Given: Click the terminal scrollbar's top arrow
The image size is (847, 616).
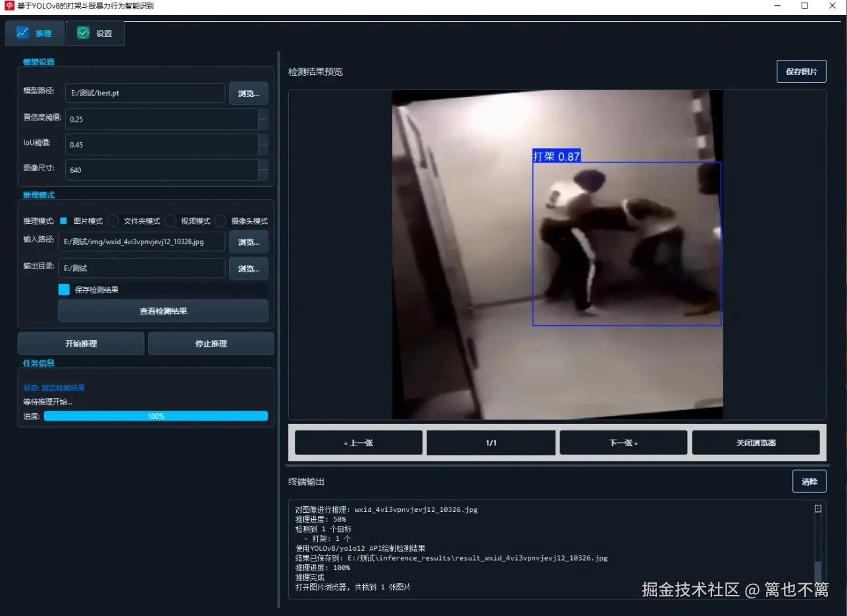Looking at the screenshot, I should click(818, 509).
